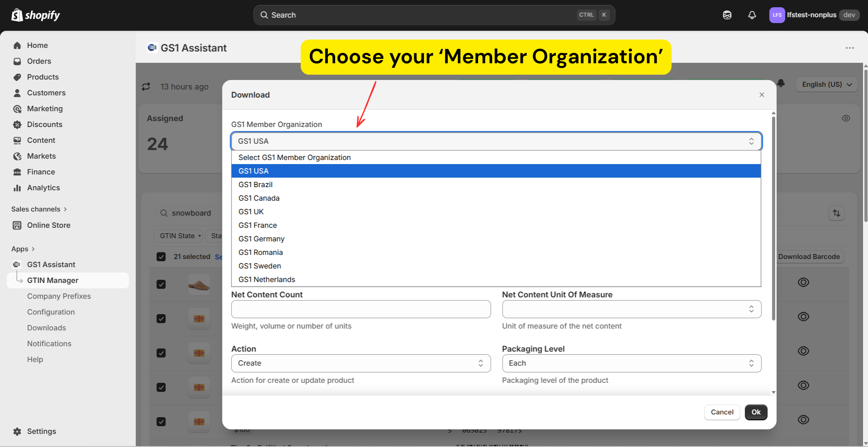Click the GS1 Member Organization select box

point(496,141)
